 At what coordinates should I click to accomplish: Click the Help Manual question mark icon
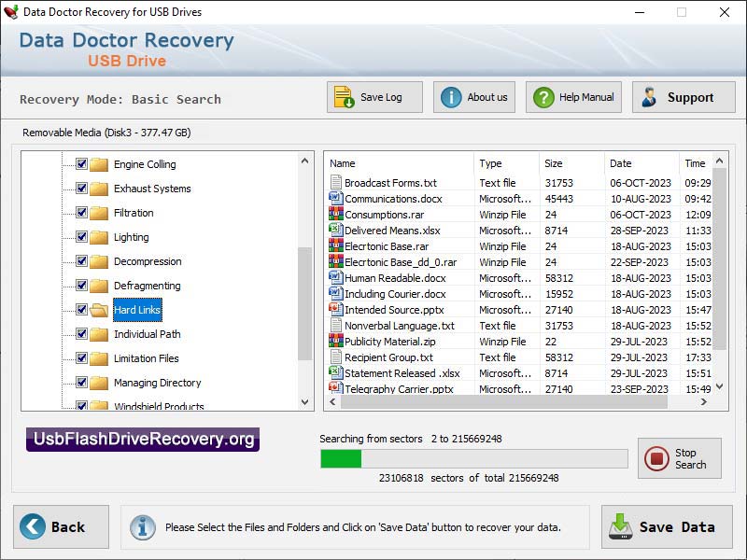(545, 96)
